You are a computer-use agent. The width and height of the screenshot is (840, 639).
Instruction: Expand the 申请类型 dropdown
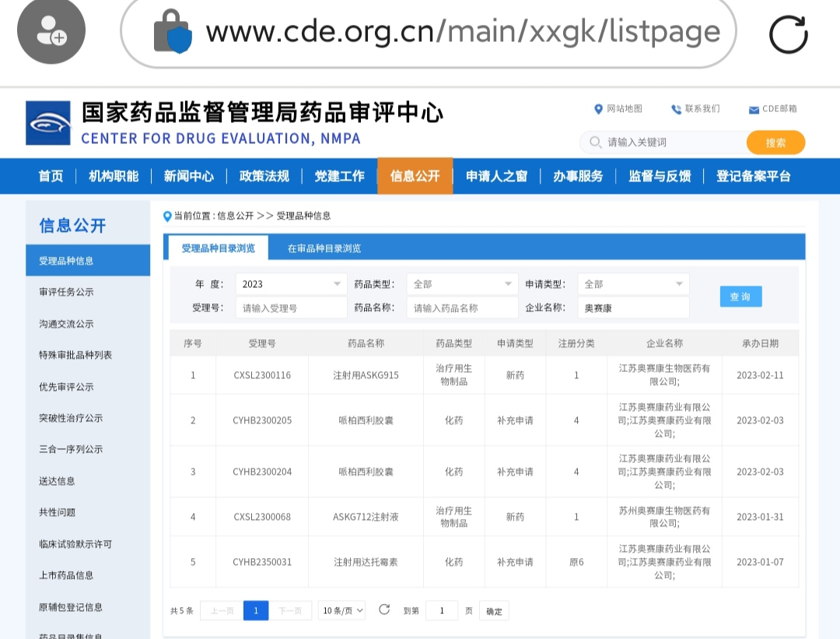click(x=633, y=284)
